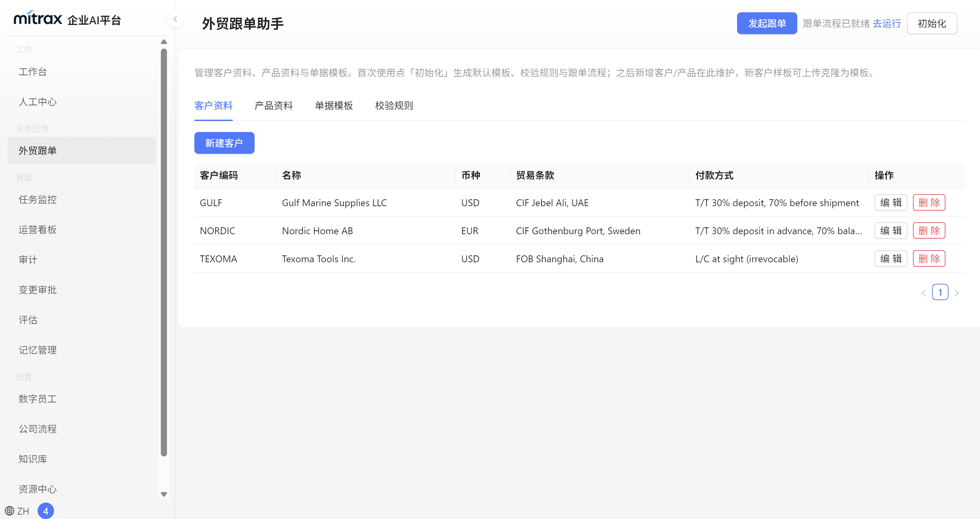Click the EUR currency cell
Viewport: 980px width, 519px height.
[x=469, y=231]
